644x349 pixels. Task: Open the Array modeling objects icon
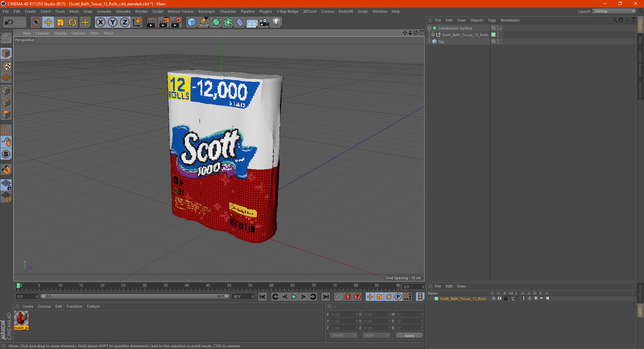pyautogui.click(x=228, y=22)
